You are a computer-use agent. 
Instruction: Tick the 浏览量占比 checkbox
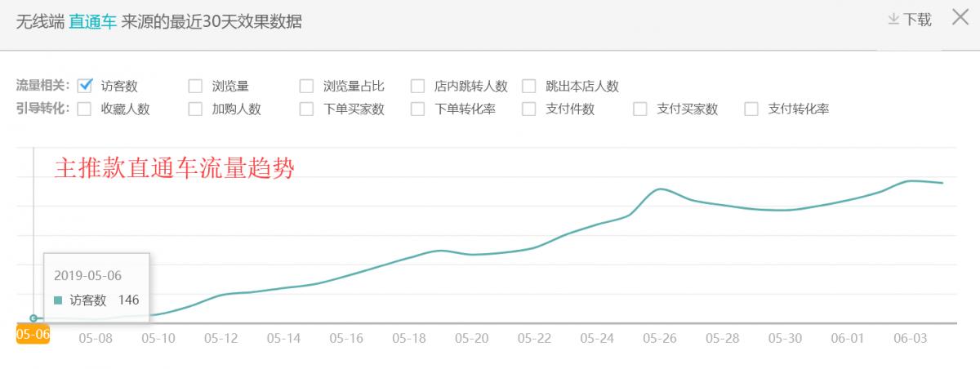coord(306,86)
